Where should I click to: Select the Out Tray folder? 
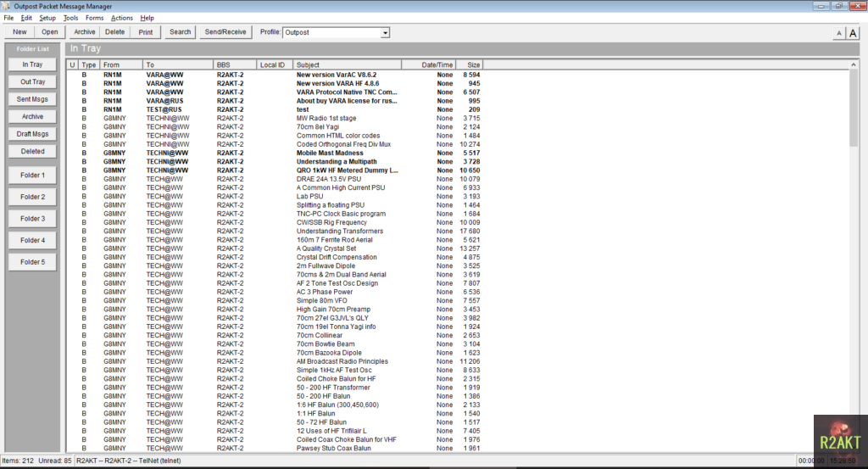(x=33, y=82)
